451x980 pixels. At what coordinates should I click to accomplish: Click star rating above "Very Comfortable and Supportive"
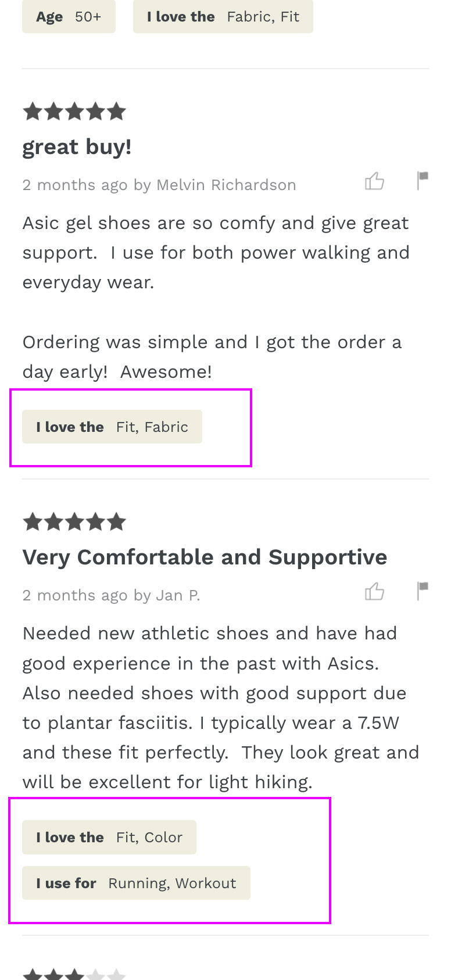click(74, 522)
